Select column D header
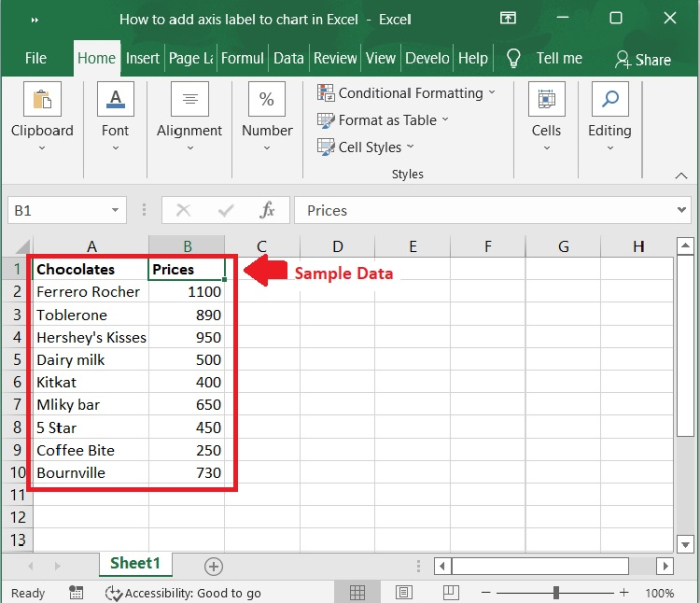 338,246
